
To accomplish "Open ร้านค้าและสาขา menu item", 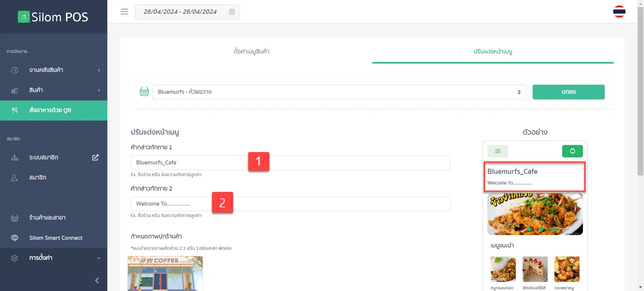I will pos(54,218).
